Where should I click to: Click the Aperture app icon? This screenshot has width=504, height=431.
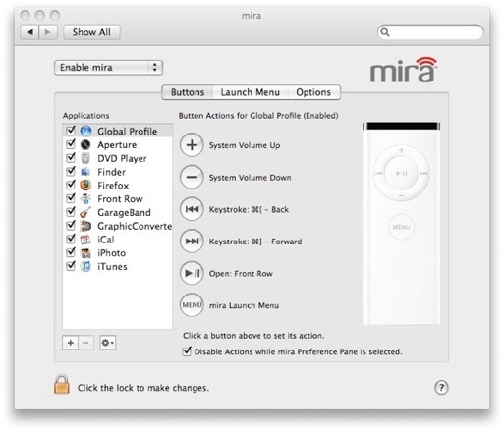click(85, 144)
